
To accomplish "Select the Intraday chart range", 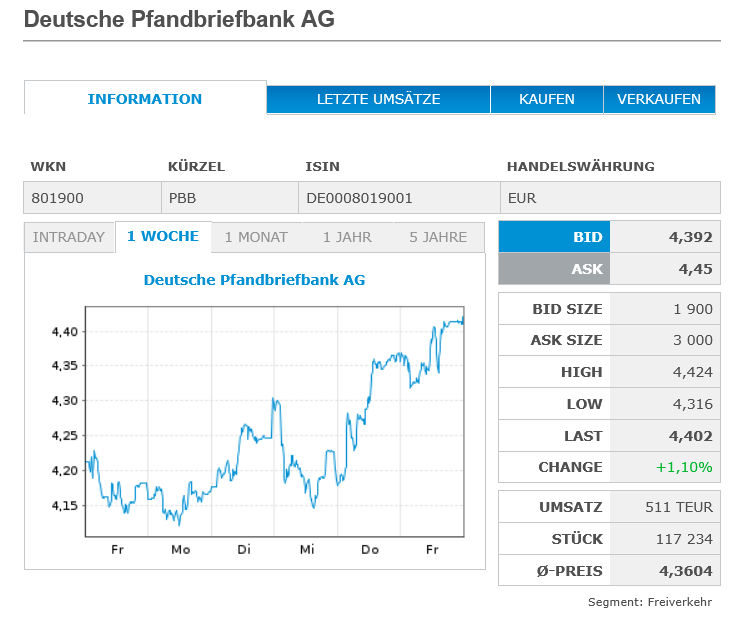I will [69, 237].
